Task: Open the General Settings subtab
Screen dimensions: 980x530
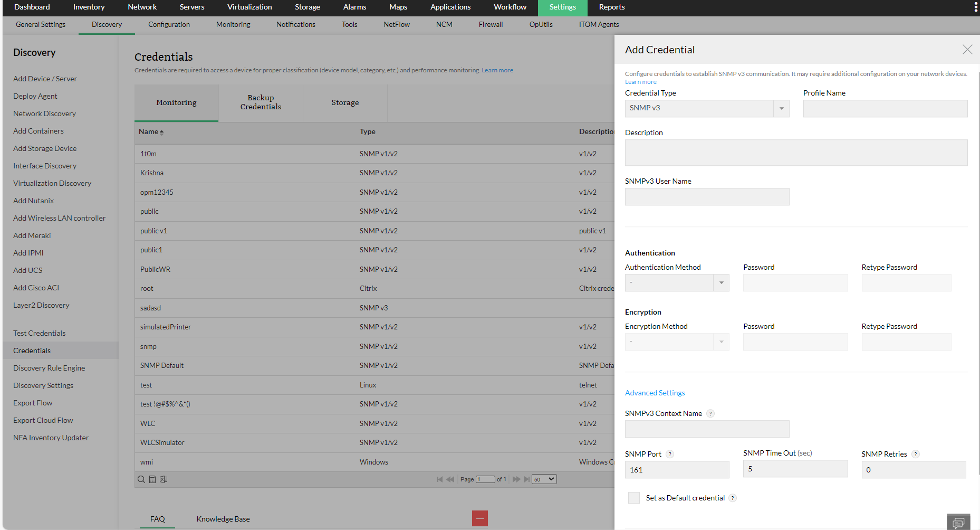Action: click(x=41, y=24)
